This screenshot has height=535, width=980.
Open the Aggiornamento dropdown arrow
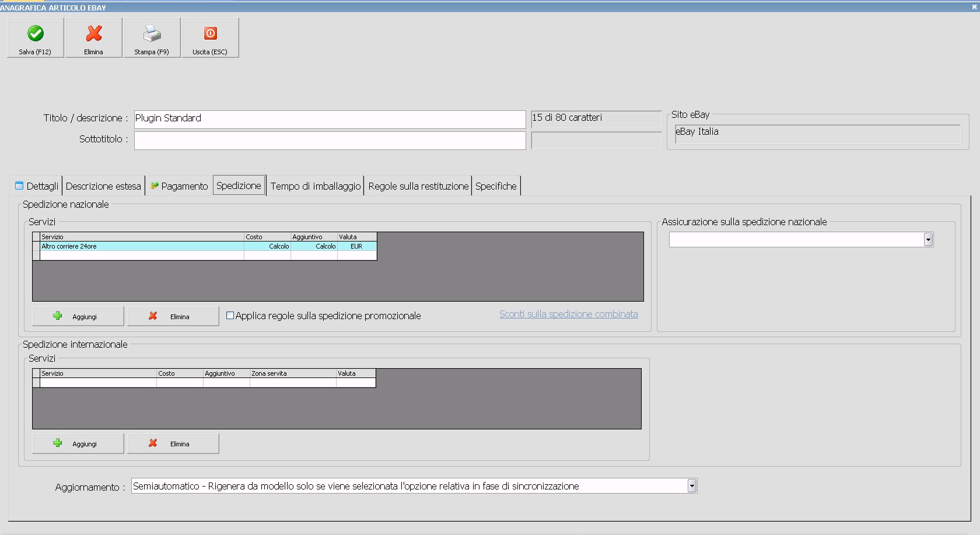[692, 486]
